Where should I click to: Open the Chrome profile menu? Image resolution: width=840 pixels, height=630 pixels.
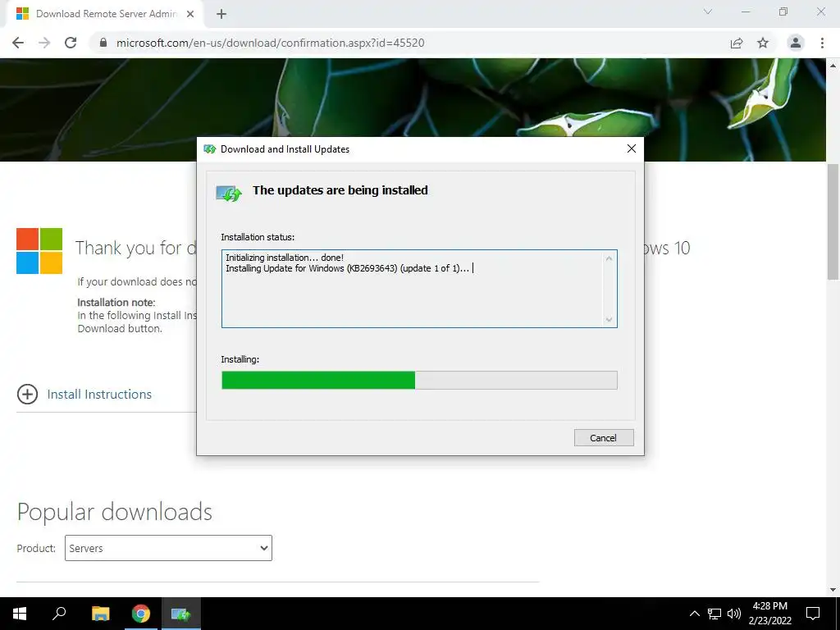[x=796, y=43]
